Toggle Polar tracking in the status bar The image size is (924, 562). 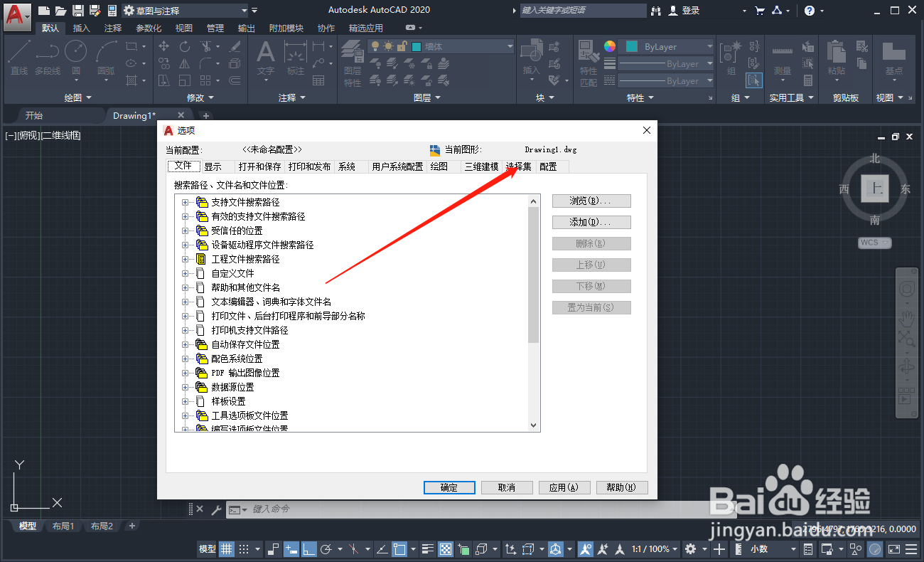click(327, 549)
